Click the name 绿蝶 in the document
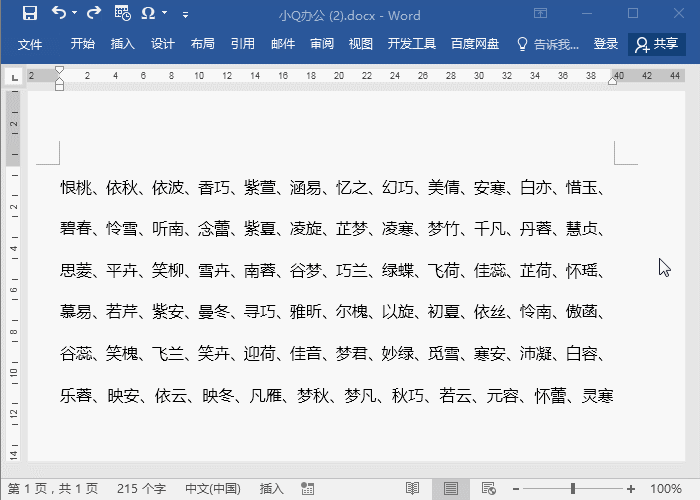 (398, 270)
